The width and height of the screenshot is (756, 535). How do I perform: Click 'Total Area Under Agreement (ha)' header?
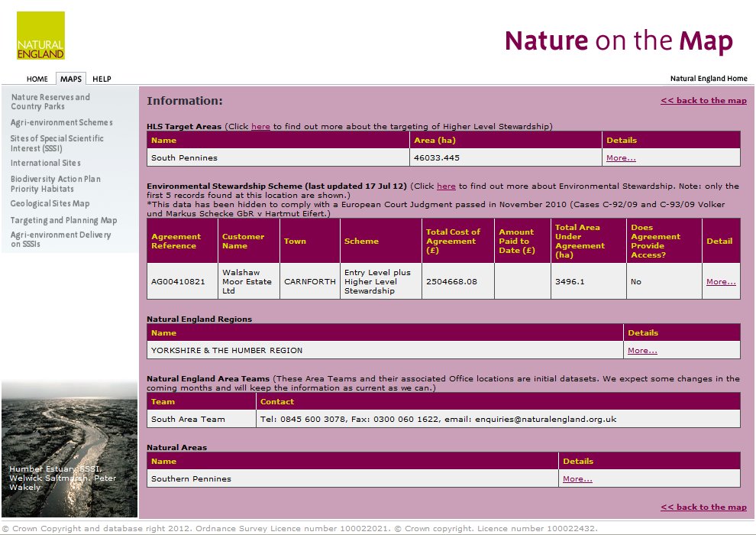tap(589, 241)
